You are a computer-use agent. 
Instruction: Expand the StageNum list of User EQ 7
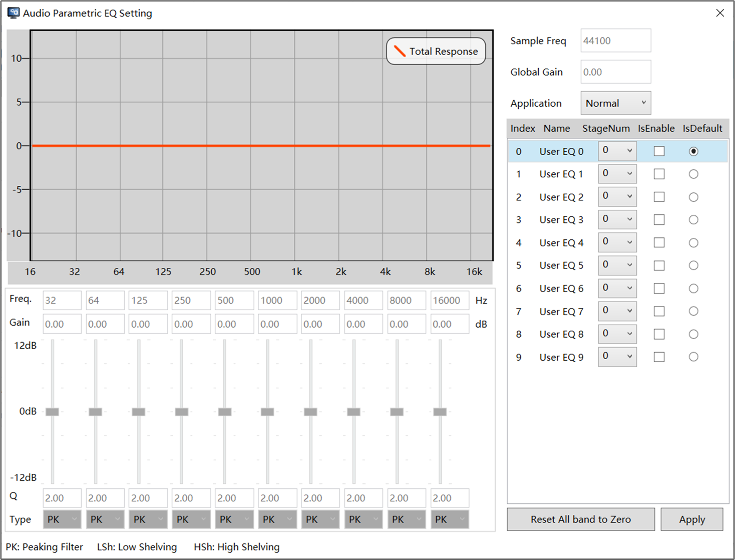(x=617, y=311)
